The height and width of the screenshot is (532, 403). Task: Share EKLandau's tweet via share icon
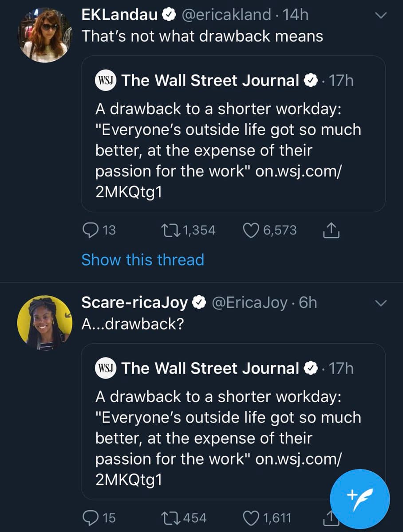[x=329, y=230]
